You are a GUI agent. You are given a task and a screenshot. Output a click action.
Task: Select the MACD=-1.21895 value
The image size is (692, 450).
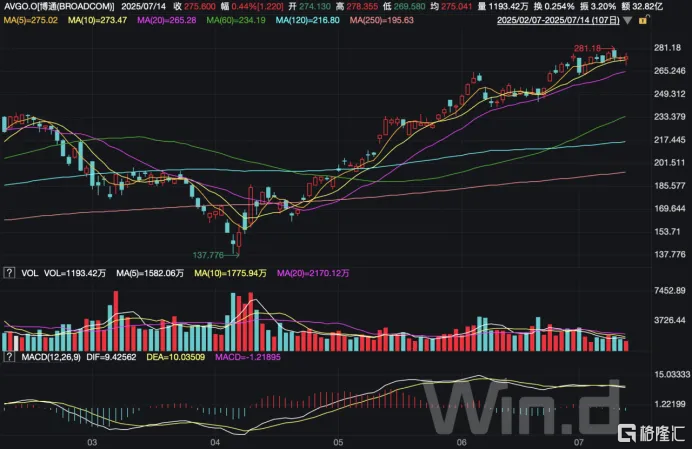[248, 357]
